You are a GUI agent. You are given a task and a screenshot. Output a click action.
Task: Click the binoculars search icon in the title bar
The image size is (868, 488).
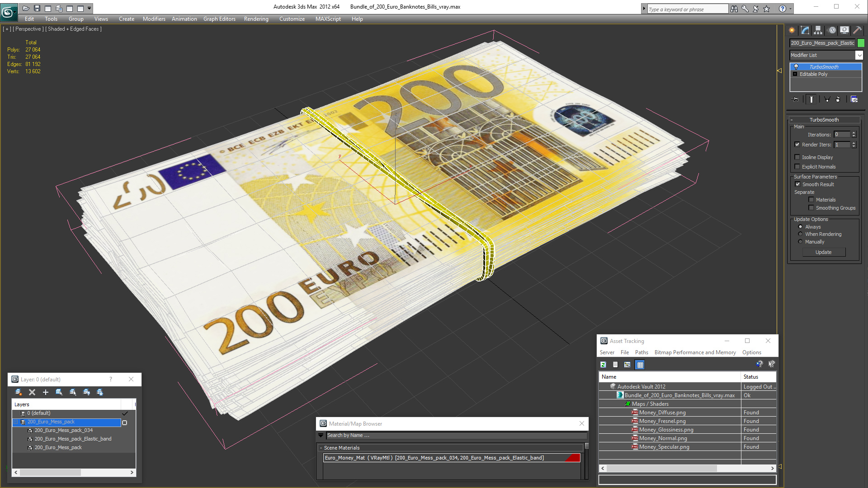click(x=734, y=9)
